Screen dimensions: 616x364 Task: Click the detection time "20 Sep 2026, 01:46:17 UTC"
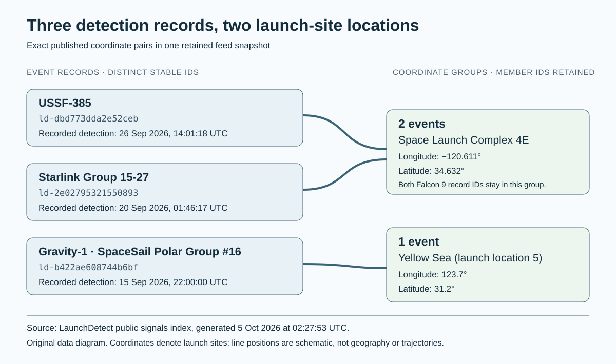pos(173,208)
